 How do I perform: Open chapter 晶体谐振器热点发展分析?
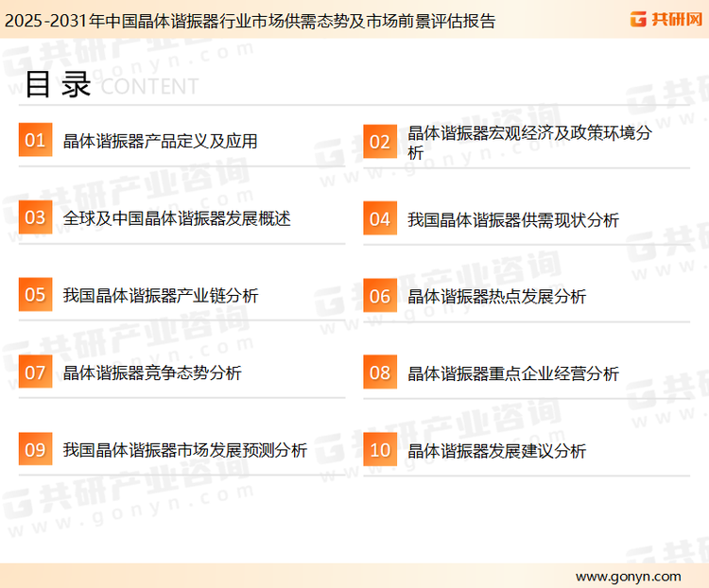(496, 297)
